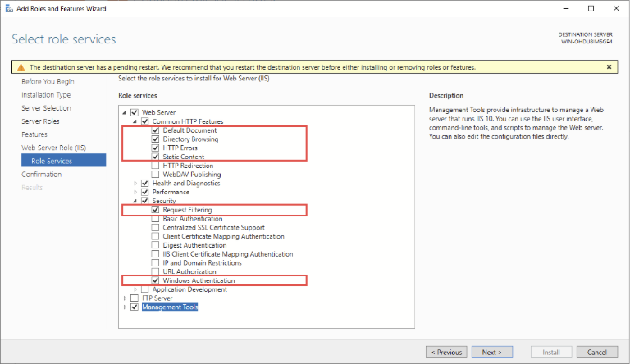The image size is (630, 364).
Task: Uncheck the Windows Authentication checkbox
Action: tap(156, 280)
